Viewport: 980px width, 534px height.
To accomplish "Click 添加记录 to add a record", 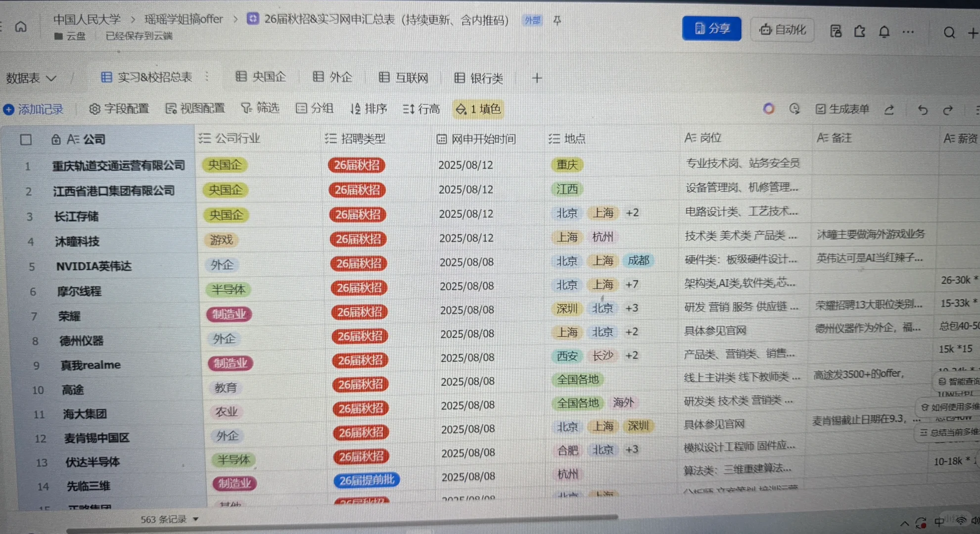I will 34,109.
